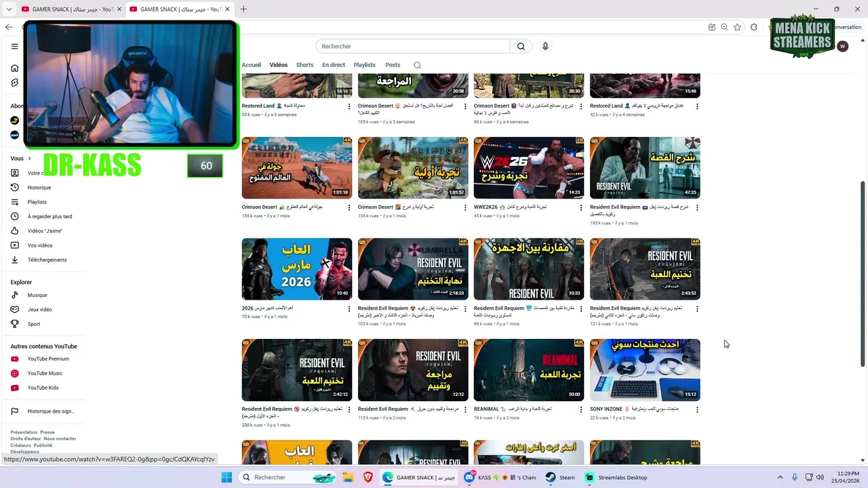Screen dimensions: 868x488
Task: Open Téléchargements in sidebar
Action: coord(47,260)
